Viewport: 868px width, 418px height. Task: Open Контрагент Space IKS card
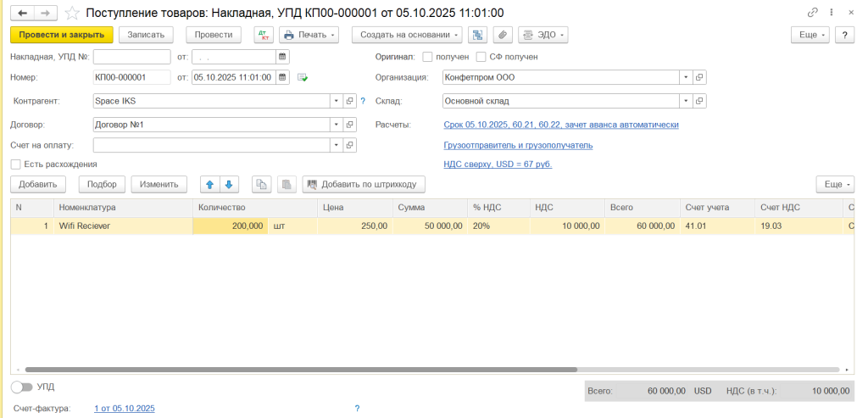tap(350, 101)
